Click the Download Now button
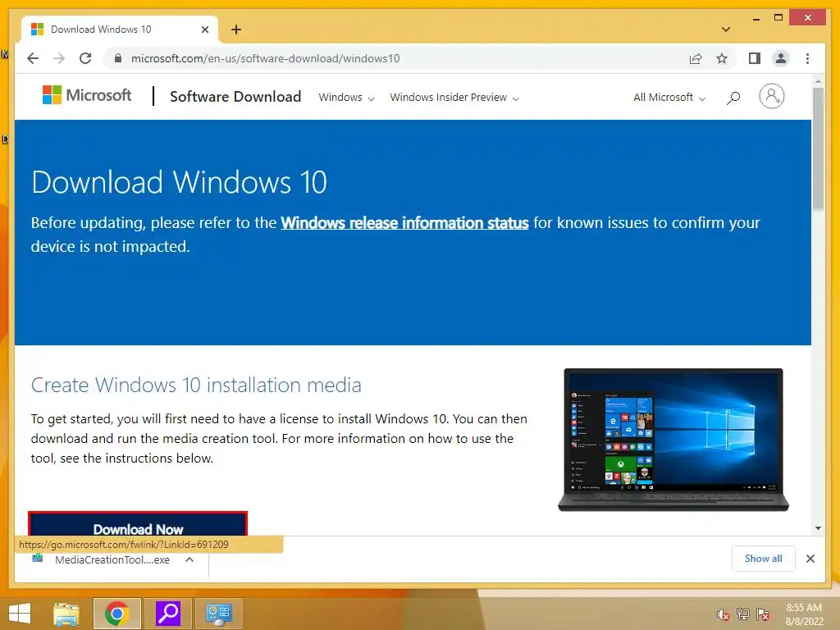Viewport: 840px width, 630px height. click(138, 524)
